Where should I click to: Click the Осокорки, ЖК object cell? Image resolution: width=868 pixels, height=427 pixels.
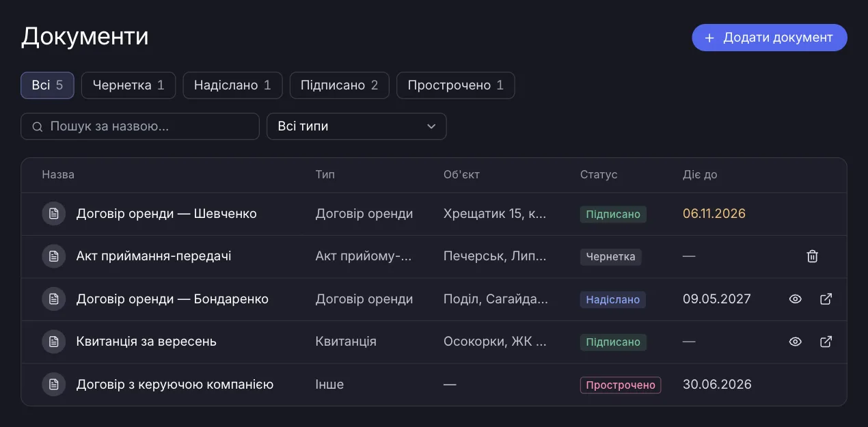(495, 342)
